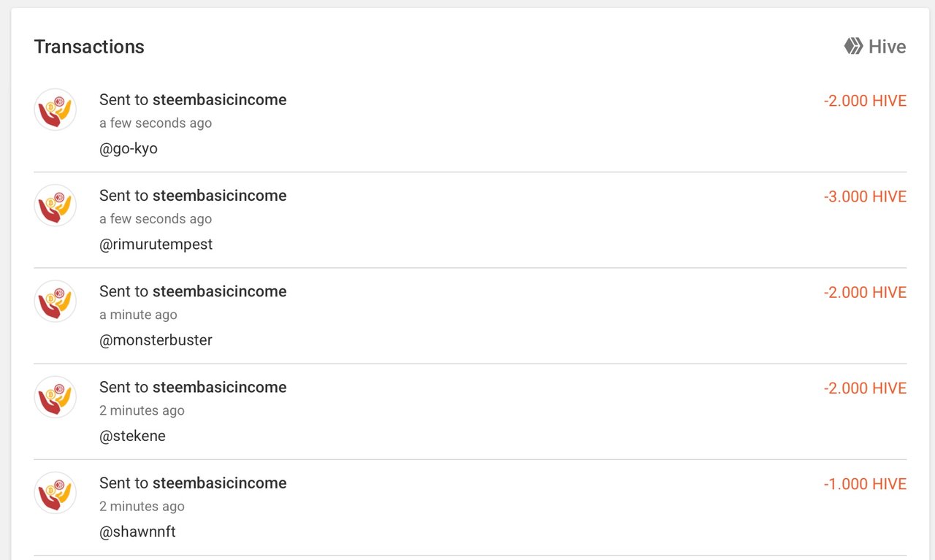Click the @shawnnft memo text
This screenshot has width=935, height=560.
pos(137,532)
